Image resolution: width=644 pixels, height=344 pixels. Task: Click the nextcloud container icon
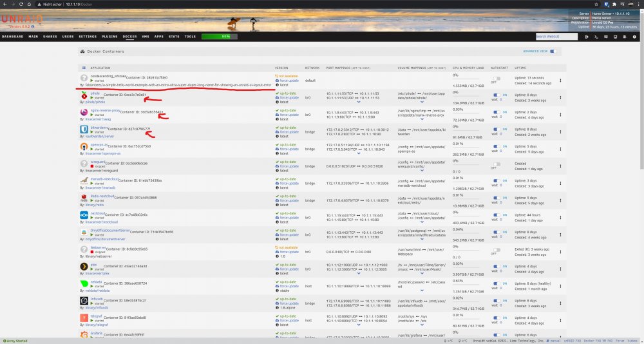84,215
